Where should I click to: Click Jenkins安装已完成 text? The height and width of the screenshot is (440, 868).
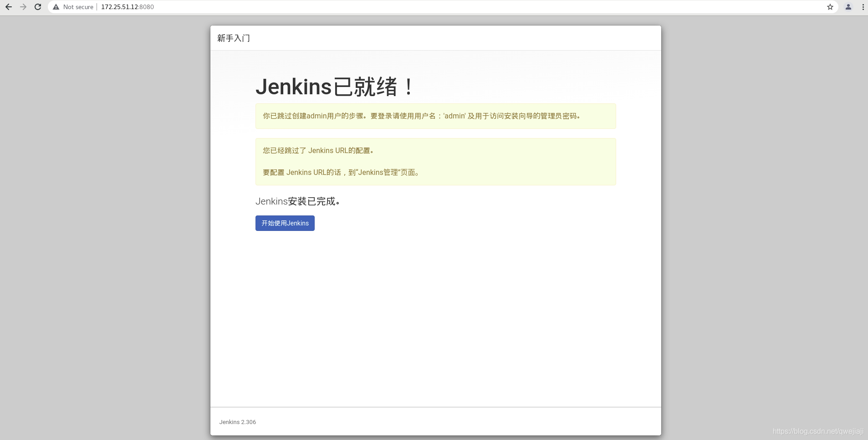(x=297, y=201)
